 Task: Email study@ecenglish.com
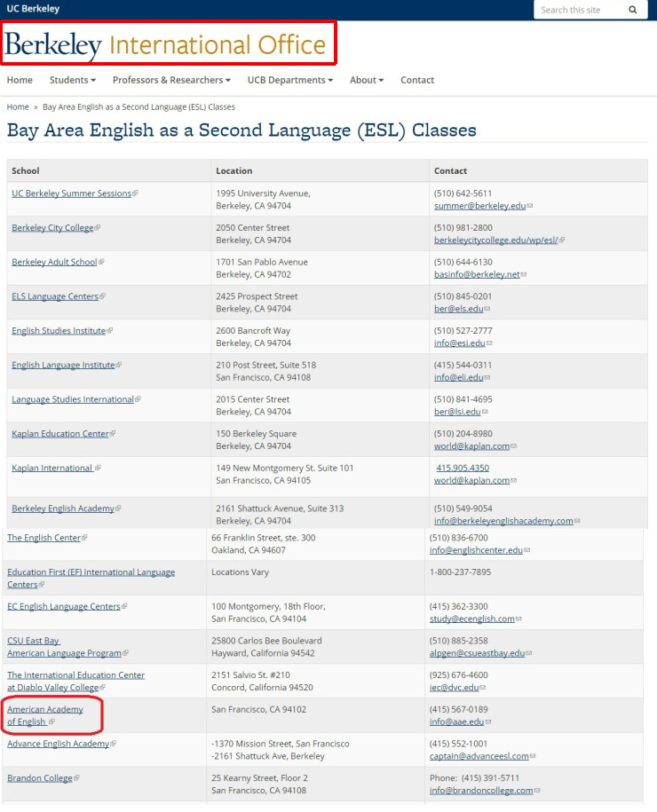tap(472, 619)
